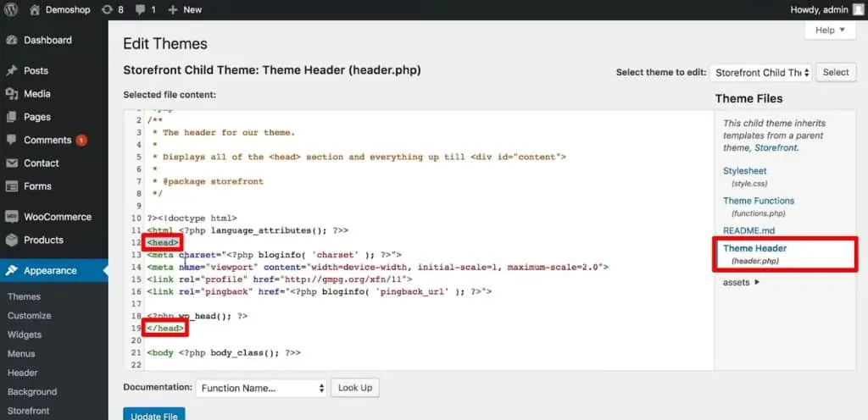Expand the Help dropdown tab
Screen dimensions: 868x420
pos(831,30)
